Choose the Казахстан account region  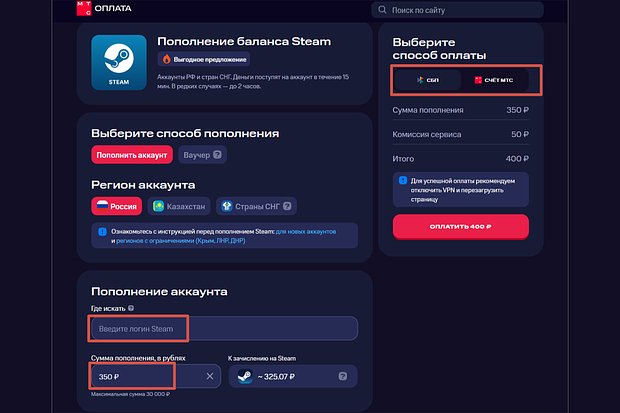click(179, 206)
